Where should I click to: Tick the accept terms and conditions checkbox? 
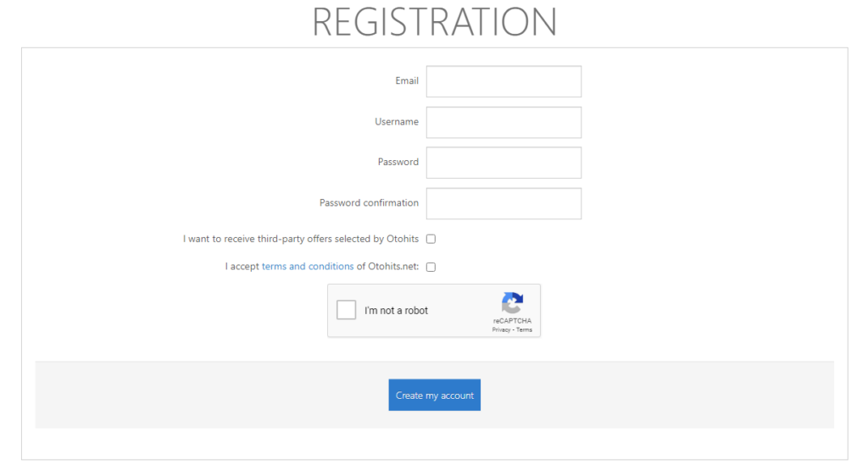tap(431, 267)
